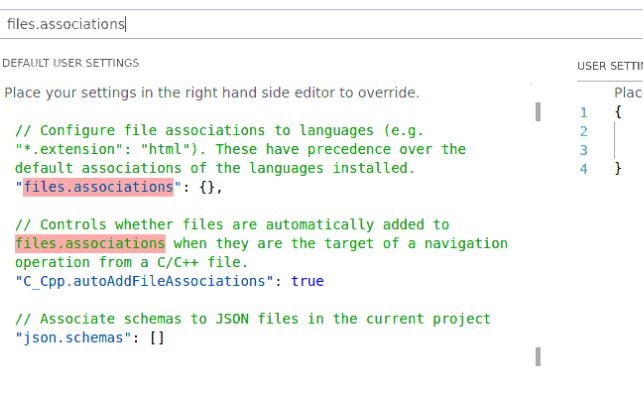The image size is (643, 395).
Task: Click the highlighted "files.associations" setting key
Action: pyautogui.click(x=98, y=187)
